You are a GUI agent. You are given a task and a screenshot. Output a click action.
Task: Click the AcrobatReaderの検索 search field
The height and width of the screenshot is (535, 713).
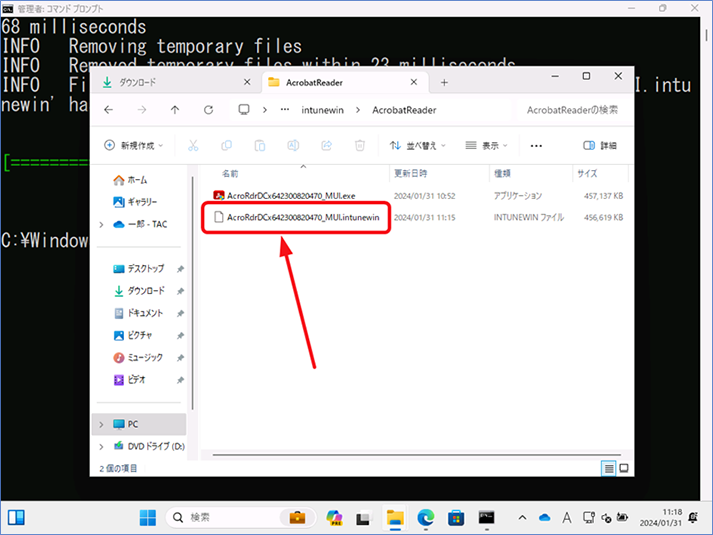point(572,110)
